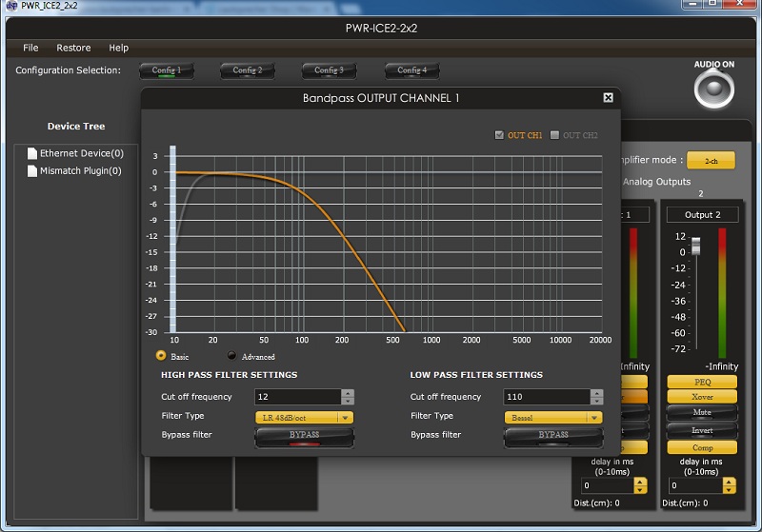This screenshot has width=762, height=532.
Task: Select Config 2
Action: coord(248,70)
